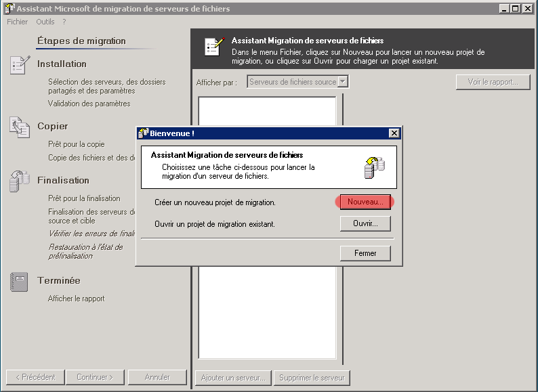538x392 pixels.
Task: Close the main assistant window
Action: [527, 9]
